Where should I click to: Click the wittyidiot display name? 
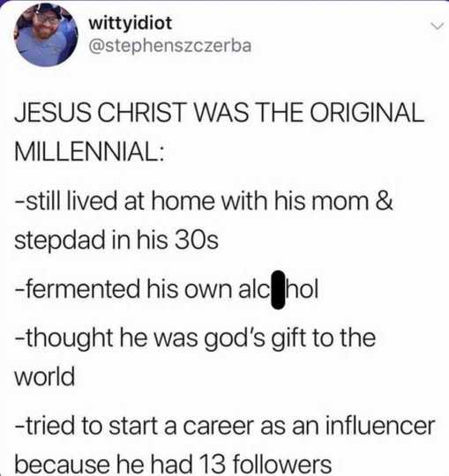tap(131, 24)
